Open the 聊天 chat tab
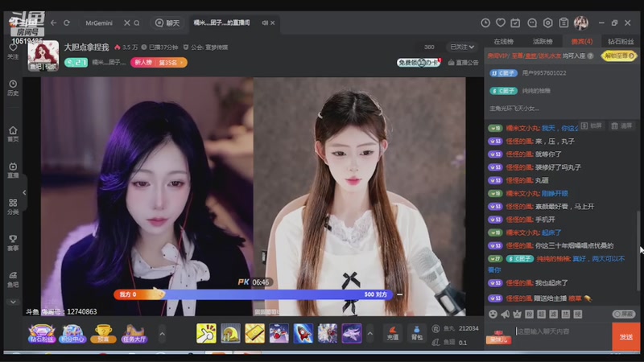The height and width of the screenshot is (362, 644). [167, 23]
